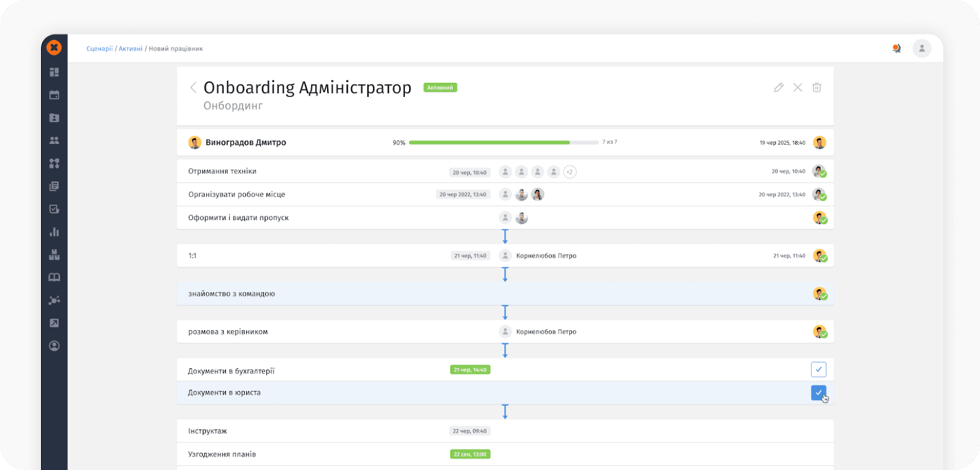Go to 'Активні' breadcrumb
Image resolution: width=980 pixels, height=470 pixels.
click(130, 48)
